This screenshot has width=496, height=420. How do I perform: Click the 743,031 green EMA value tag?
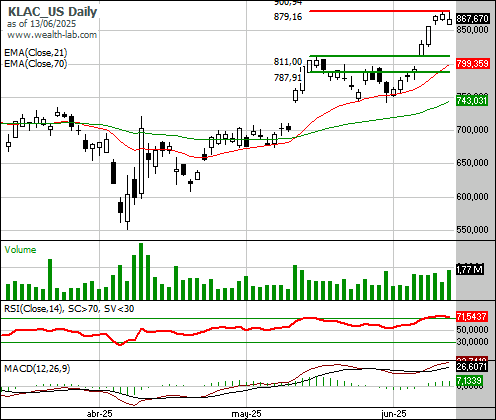(472, 100)
